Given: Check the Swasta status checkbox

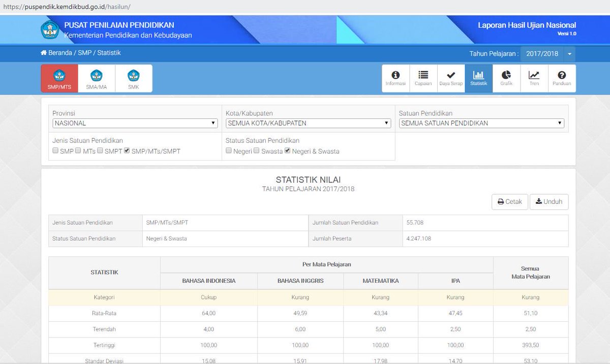Looking at the screenshot, I should pyautogui.click(x=257, y=151).
